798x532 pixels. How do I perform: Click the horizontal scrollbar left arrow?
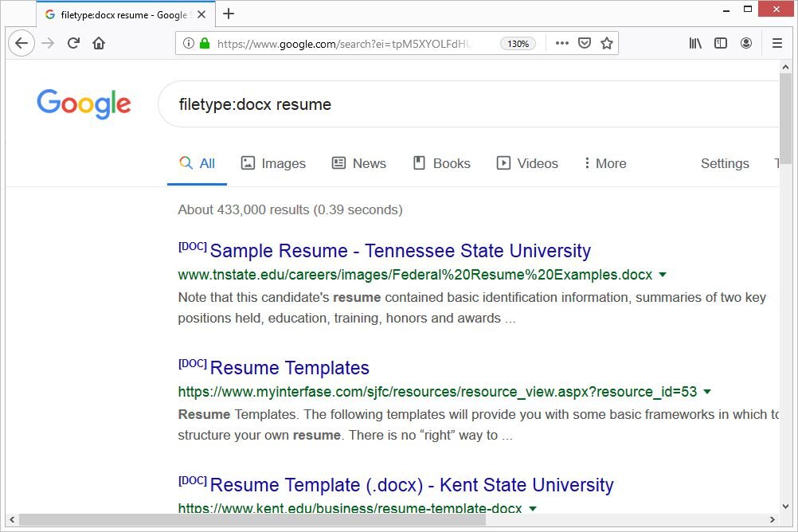click(x=12, y=520)
